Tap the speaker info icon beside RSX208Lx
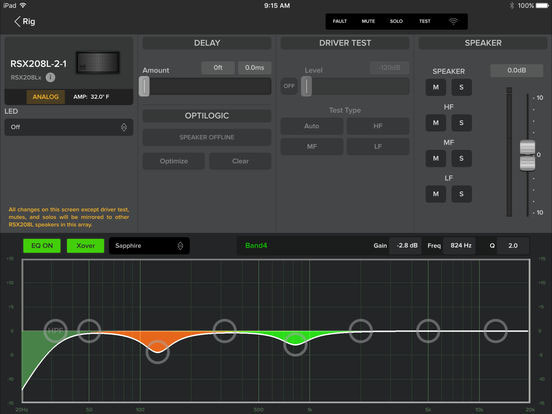The height and width of the screenshot is (414, 552). pyautogui.click(x=50, y=77)
